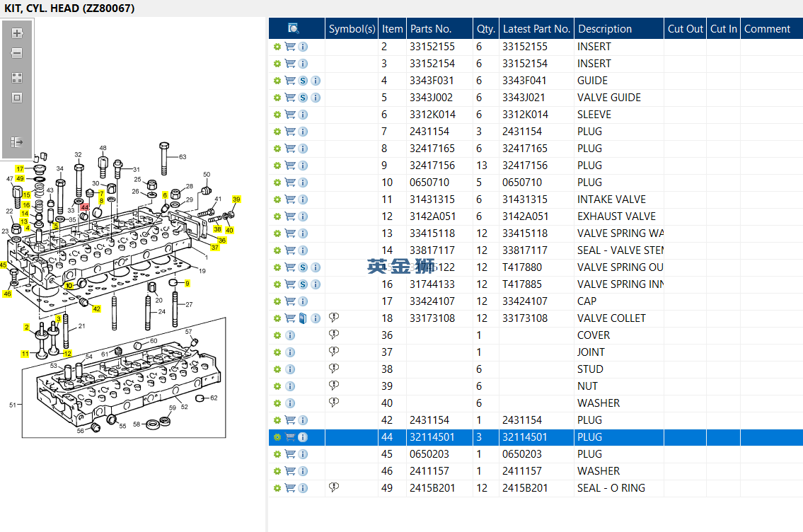Click green gear icon for item 11 INTAKE VALVE

[277, 199]
